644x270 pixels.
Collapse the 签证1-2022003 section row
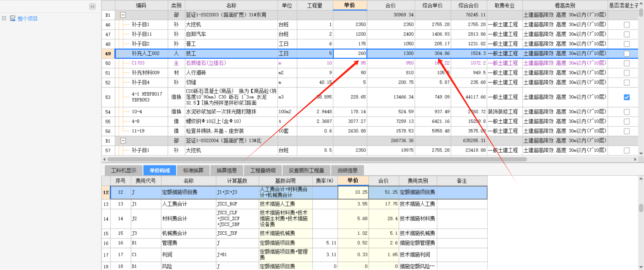click(123, 15)
